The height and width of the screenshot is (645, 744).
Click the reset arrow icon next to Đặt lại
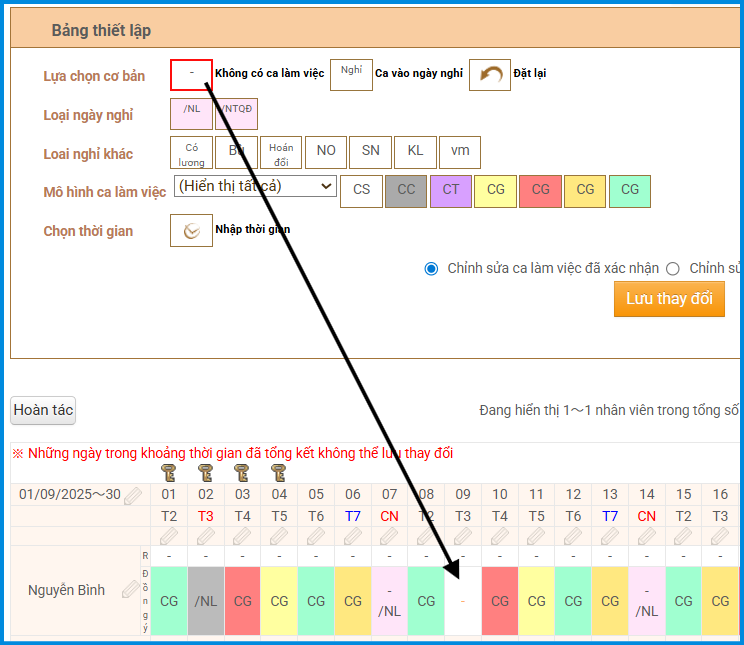click(x=490, y=75)
